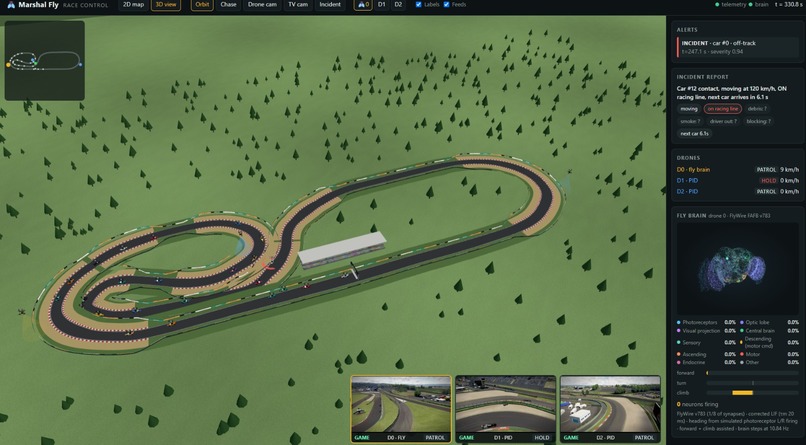Click the Optic lobe purple legend dot
The height and width of the screenshot is (445, 806).
click(741, 322)
